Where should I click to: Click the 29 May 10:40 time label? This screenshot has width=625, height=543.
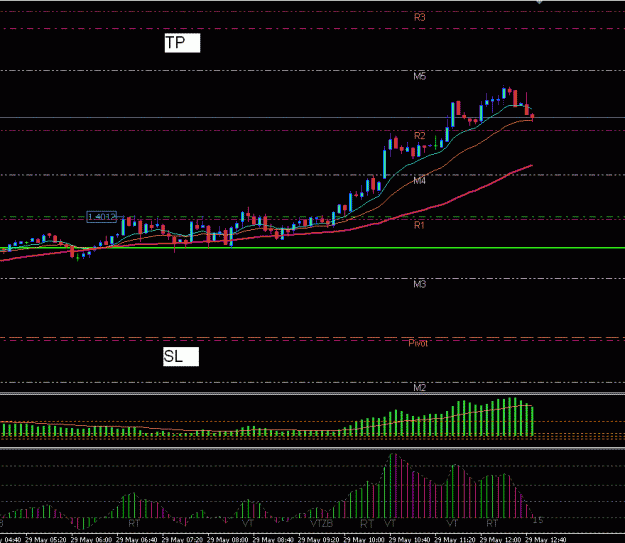409,540
